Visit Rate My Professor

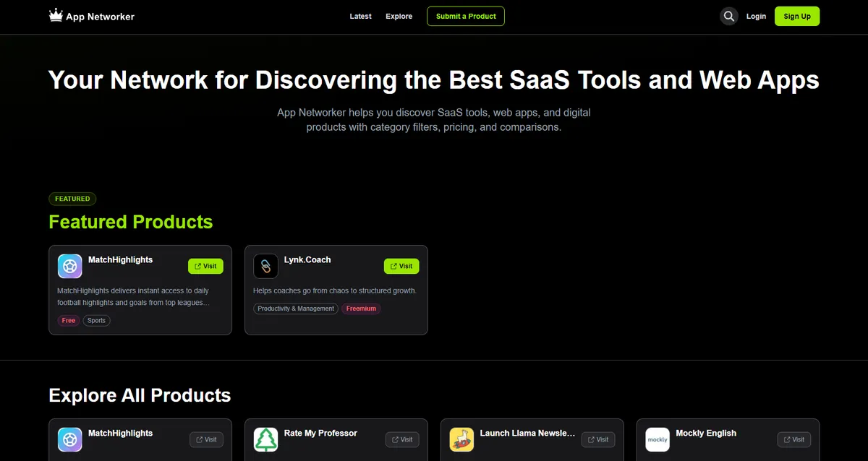402,439
